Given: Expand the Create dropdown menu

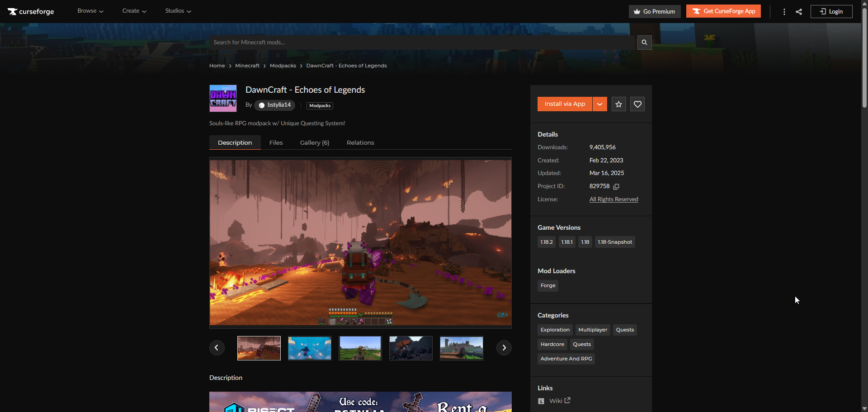Looking at the screenshot, I should [134, 11].
